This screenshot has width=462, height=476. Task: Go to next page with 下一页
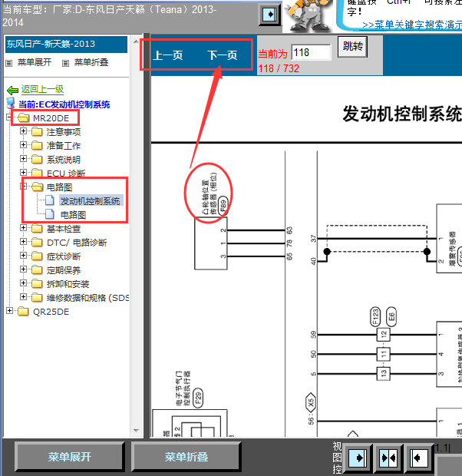click(223, 55)
